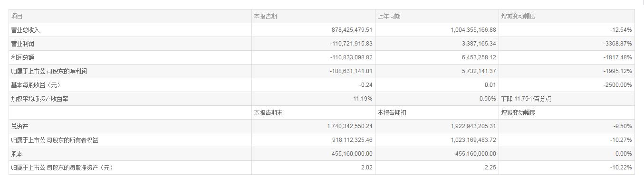644x177 pixels.
Task: Click the 营业总收入 row label
Action: 26,30
